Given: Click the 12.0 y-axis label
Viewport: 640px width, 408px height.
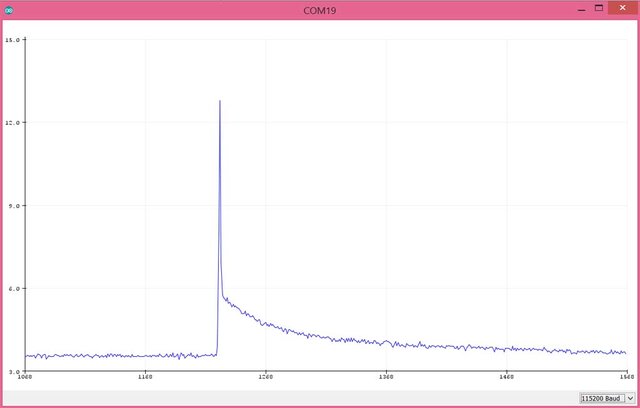Looking at the screenshot, I should [x=13, y=122].
